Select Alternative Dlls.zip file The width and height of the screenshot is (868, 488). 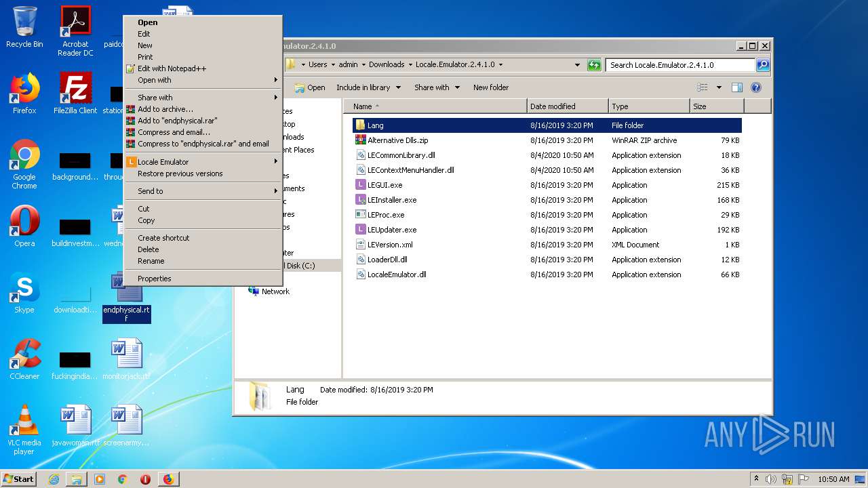(x=547, y=140)
